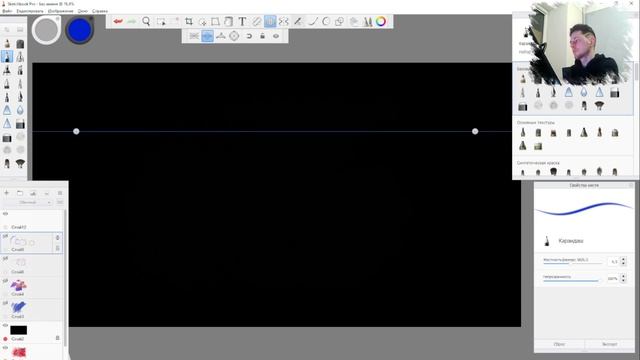Adjust the brush opacity slider
Screen dimensions: 640x360
(573, 281)
